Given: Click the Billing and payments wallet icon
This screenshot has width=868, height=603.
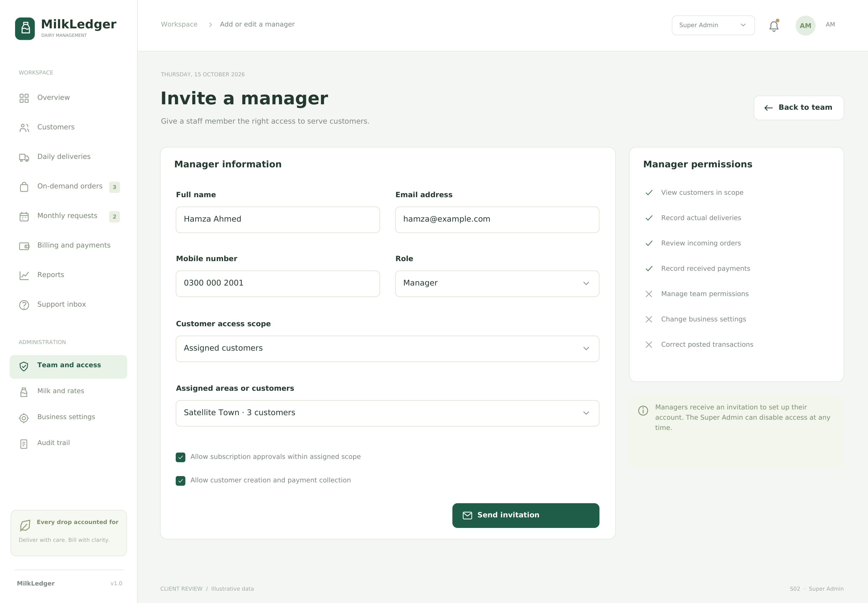Looking at the screenshot, I should tap(24, 246).
